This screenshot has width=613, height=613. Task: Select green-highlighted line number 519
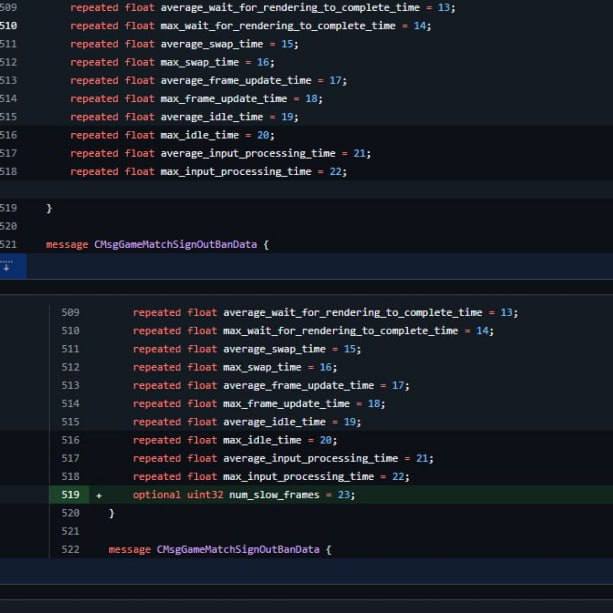pyautogui.click(x=70, y=495)
